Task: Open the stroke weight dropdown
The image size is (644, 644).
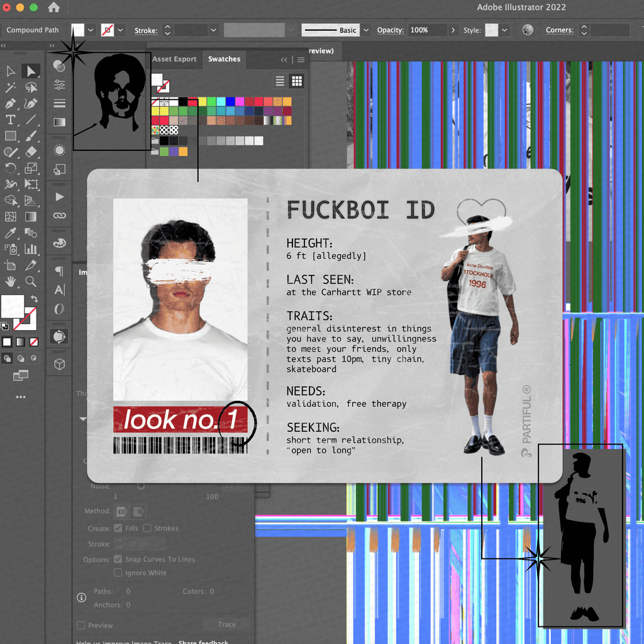Action: click(x=214, y=30)
